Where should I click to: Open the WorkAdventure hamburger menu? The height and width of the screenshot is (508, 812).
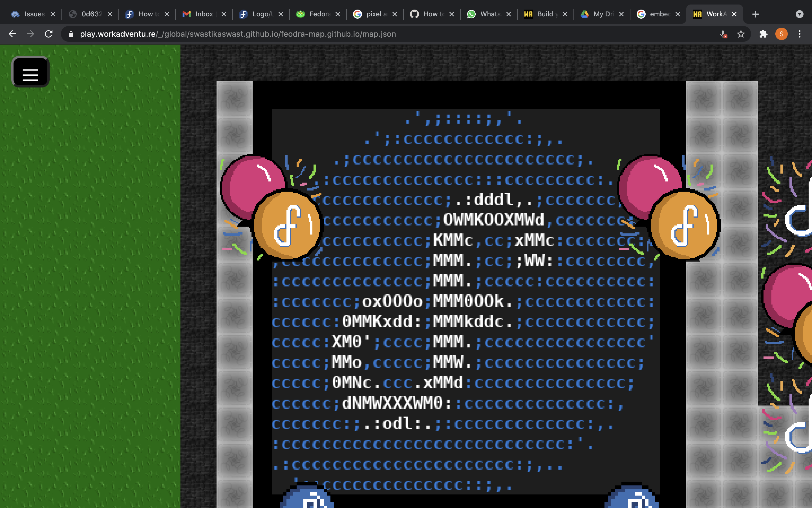tap(30, 72)
